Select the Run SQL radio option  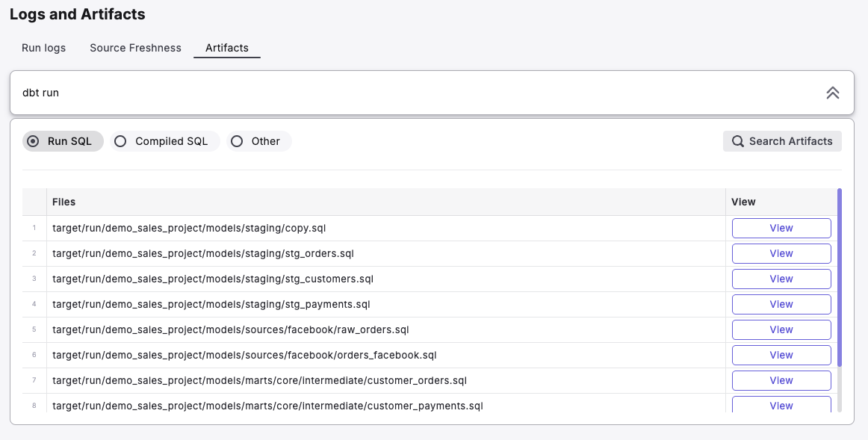[x=33, y=141]
